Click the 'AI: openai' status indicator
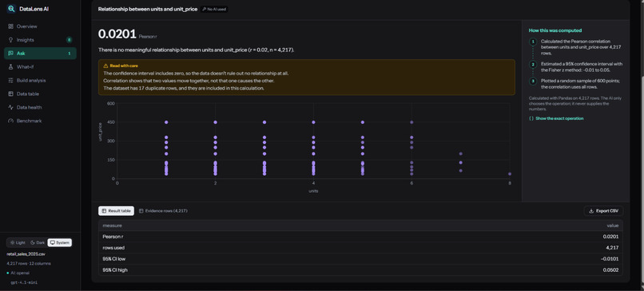This screenshot has height=291, width=644. click(18, 273)
